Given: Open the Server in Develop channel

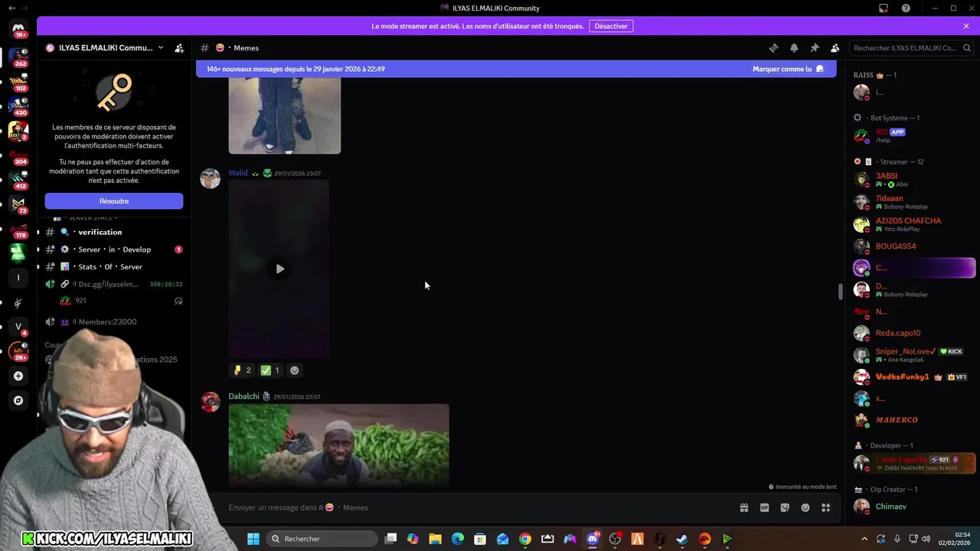Looking at the screenshot, I should [x=113, y=249].
